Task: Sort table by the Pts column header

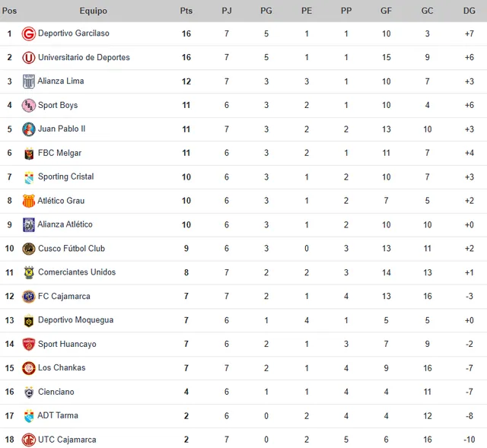Action: tap(186, 11)
